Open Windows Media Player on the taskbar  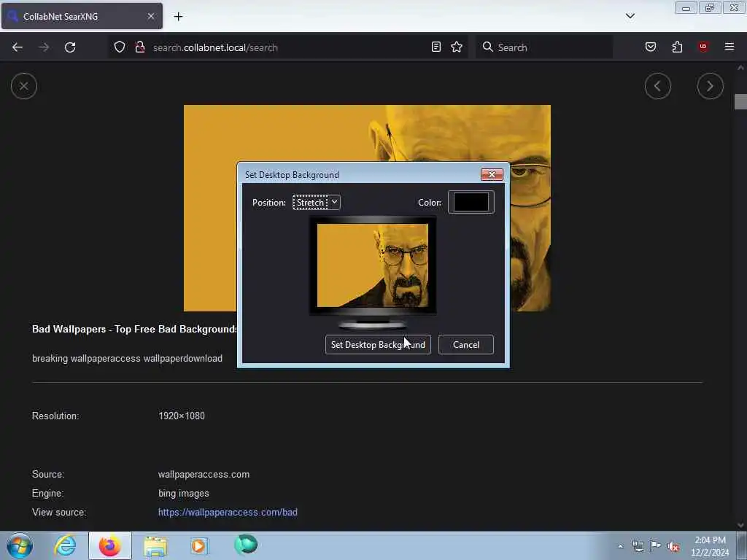pos(199,545)
